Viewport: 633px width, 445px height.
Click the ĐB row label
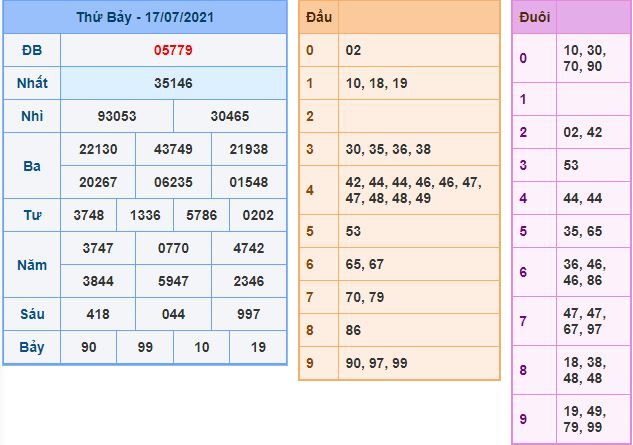coord(32,50)
